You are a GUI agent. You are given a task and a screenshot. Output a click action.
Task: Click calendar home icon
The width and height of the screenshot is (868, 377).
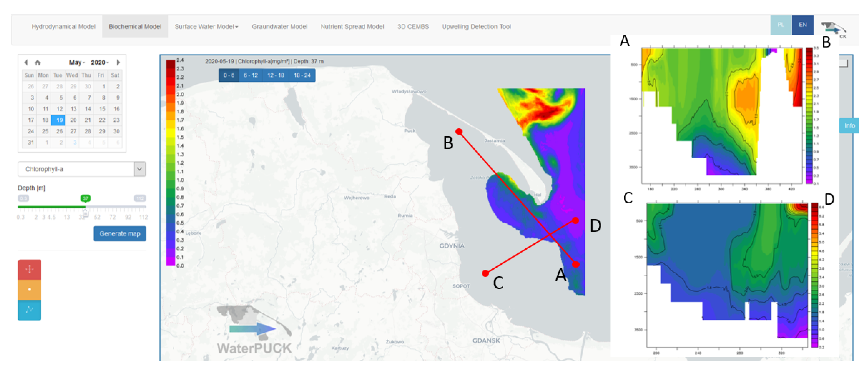(38, 63)
